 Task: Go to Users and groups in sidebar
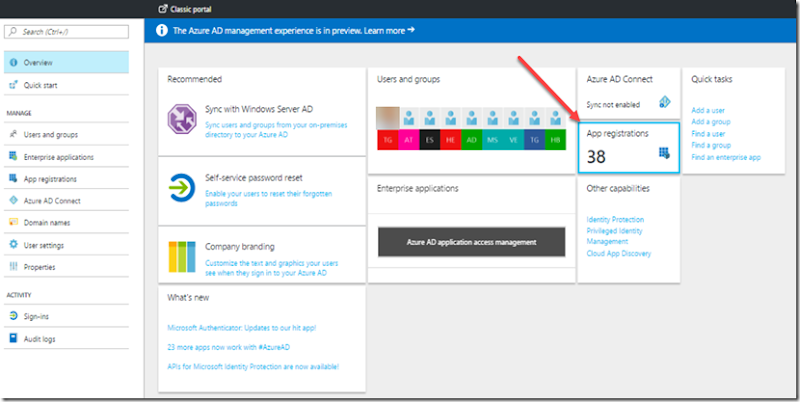(66, 134)
